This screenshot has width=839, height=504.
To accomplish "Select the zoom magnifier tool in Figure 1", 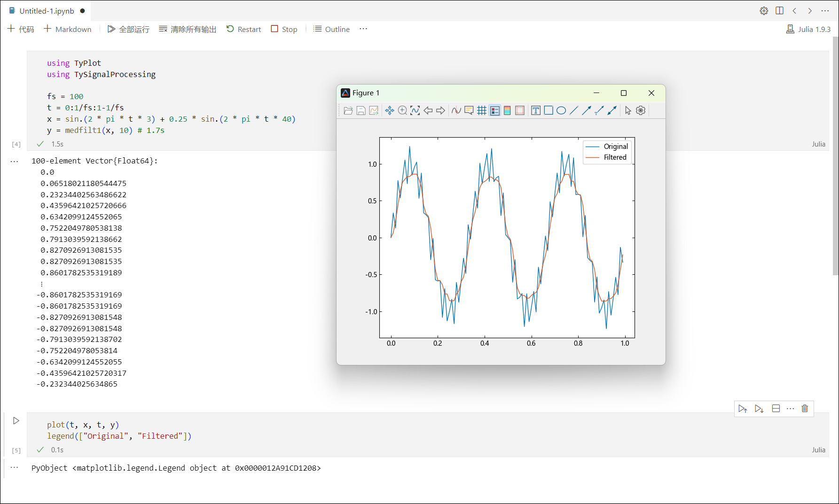I will tap(402, 110).
